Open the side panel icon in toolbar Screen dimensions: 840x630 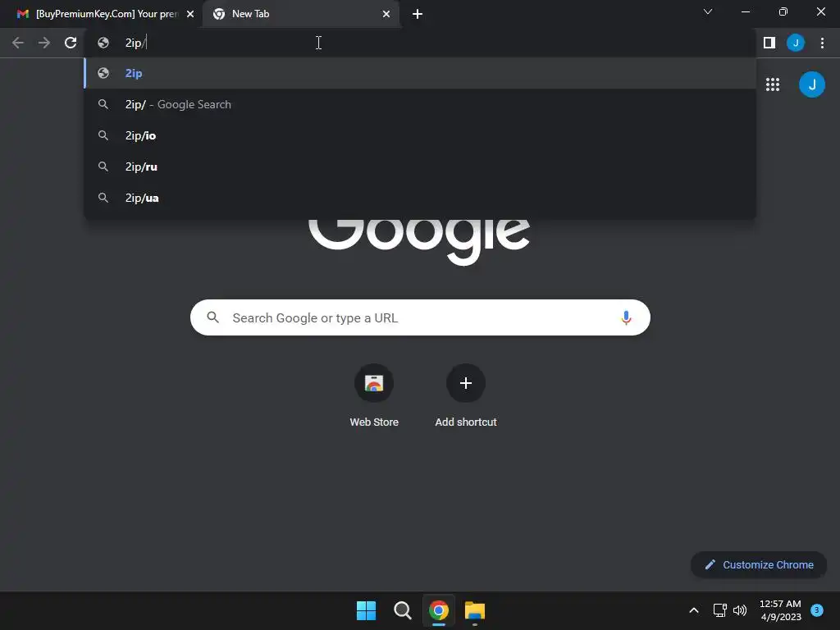click(769, 43)
